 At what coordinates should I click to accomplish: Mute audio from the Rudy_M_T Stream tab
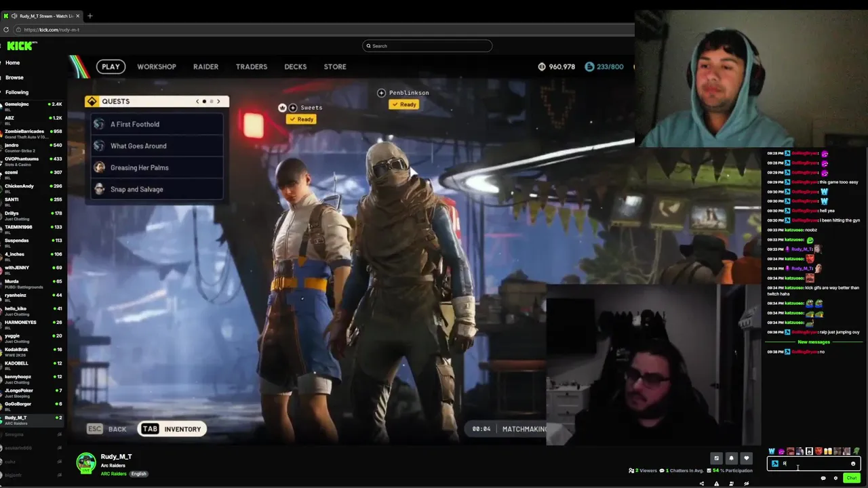(14, 16)
